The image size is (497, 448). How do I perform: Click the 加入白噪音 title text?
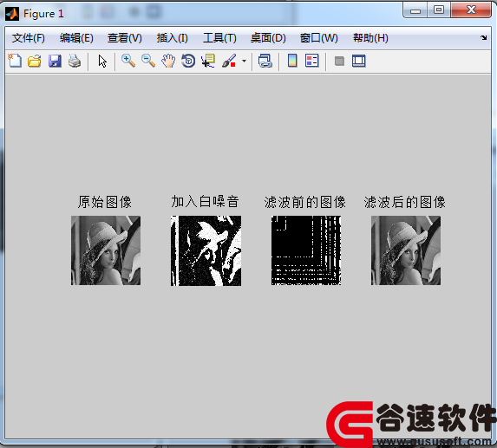click(x=205, y=201)
